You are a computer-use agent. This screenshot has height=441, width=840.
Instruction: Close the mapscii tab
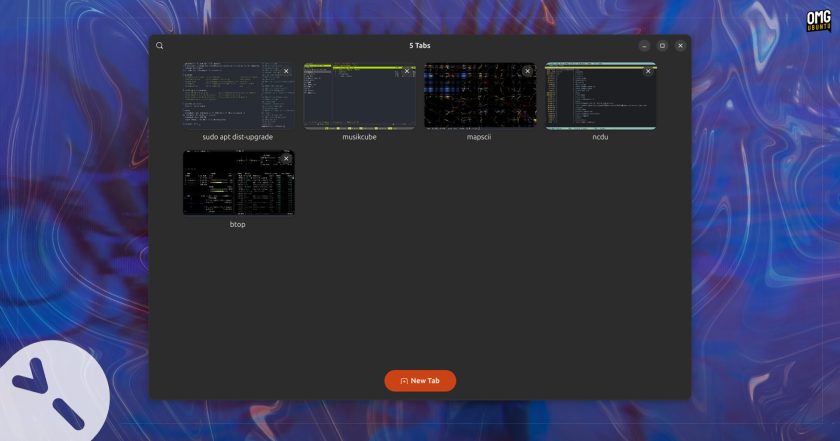[x=527, y=71]
